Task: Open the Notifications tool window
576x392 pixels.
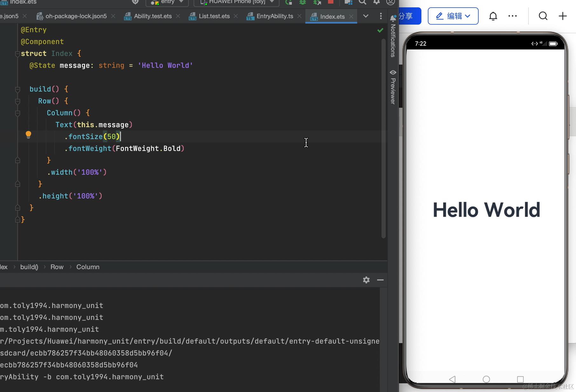Action: (393, 36)
